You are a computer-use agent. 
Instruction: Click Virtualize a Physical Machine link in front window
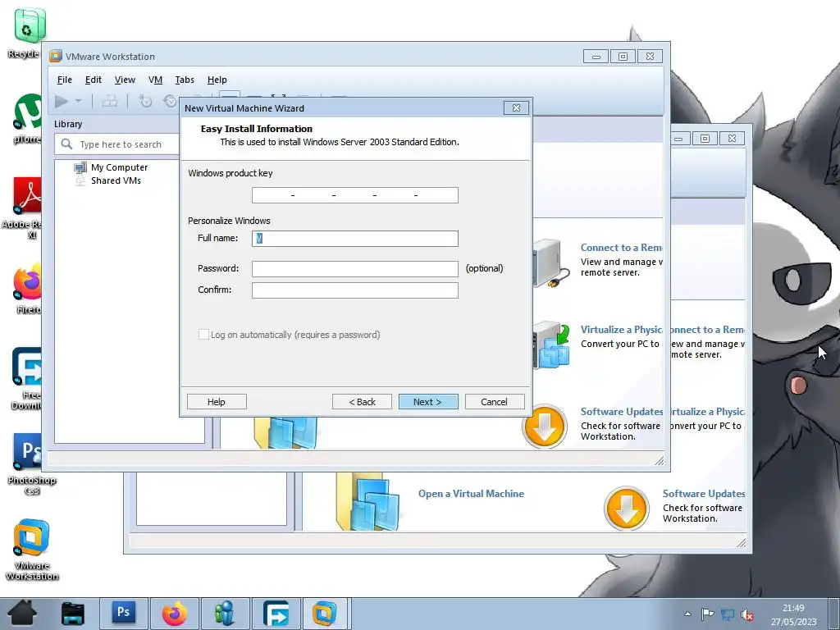622,330
